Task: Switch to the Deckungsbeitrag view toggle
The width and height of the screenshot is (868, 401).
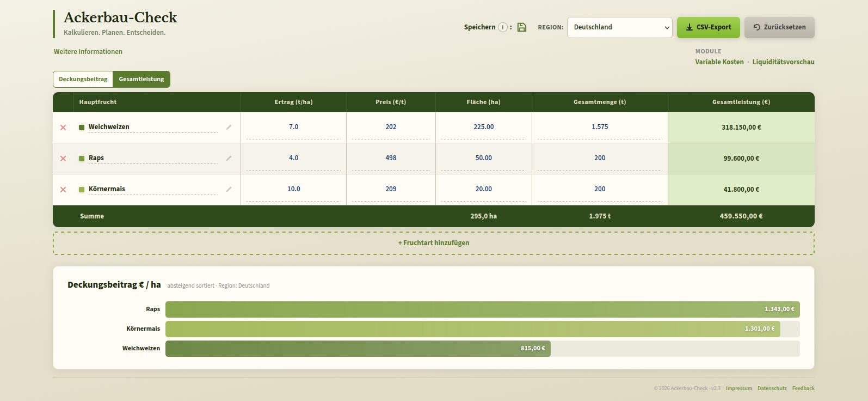Action: [83, 79]
